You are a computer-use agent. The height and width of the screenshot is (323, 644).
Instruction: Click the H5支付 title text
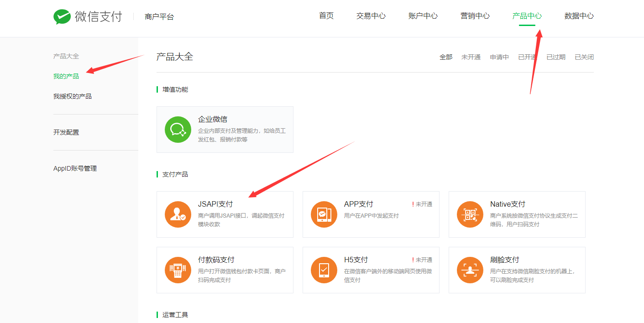click(x=356, y=260)
